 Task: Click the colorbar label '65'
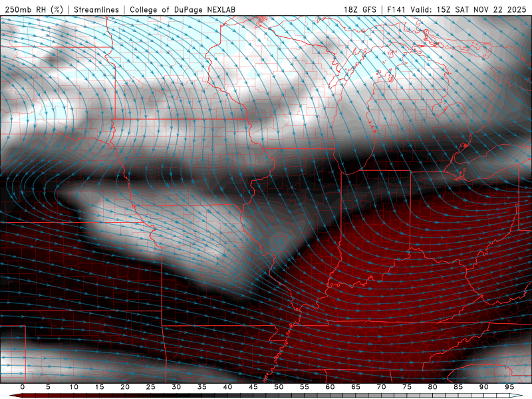click(356, 387)
